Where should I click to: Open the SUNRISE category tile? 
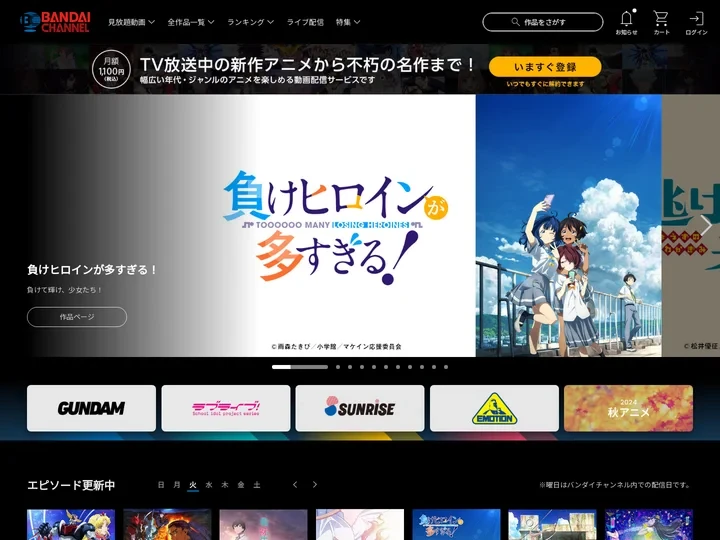(360, 408)
